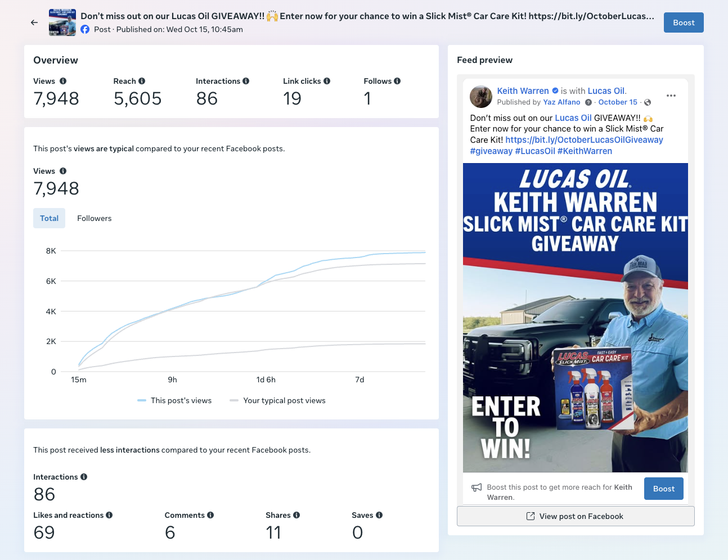Show info tooltip for Saves
Image resolution: width=728 pixels, height=560 pixels.
pos(379,515)
